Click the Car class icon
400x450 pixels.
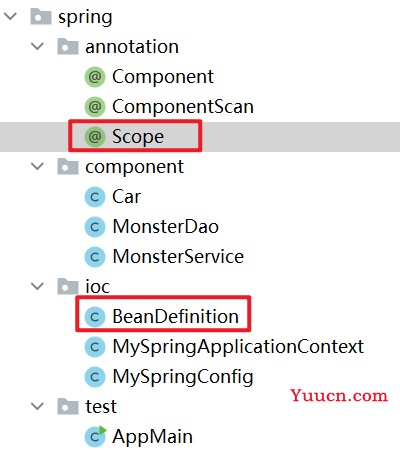coord(95,197)
